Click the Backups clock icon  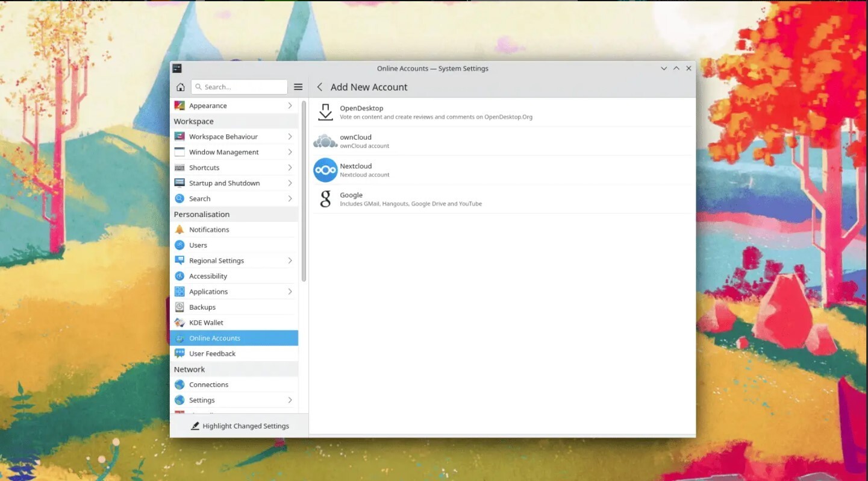click(180, 307)
